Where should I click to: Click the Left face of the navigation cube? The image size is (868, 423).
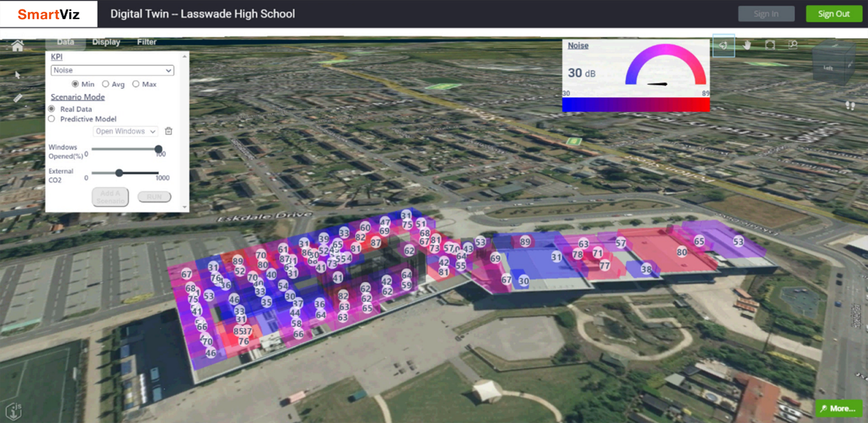(x=828, y=68)
